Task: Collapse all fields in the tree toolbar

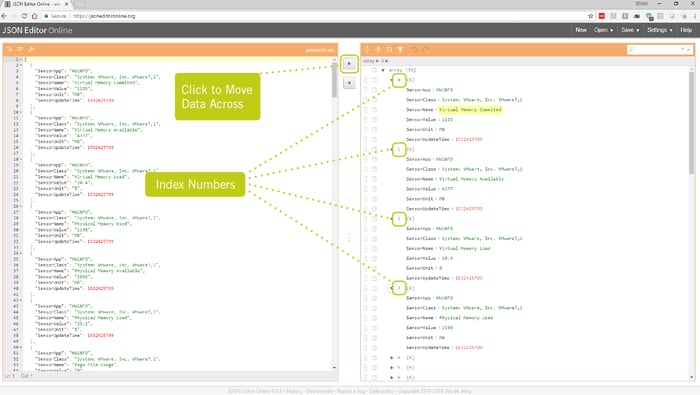Action: click(378, 50)
